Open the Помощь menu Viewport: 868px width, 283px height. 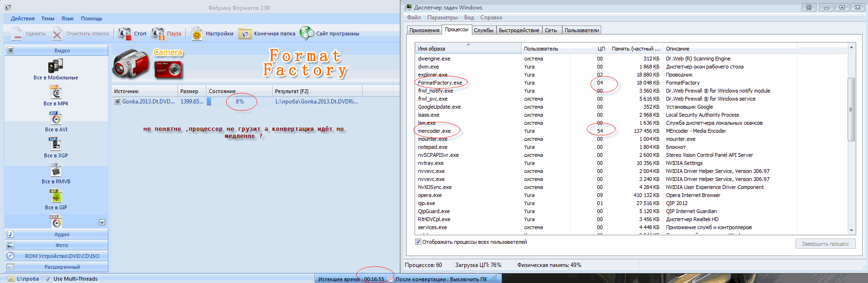(91, 18)
